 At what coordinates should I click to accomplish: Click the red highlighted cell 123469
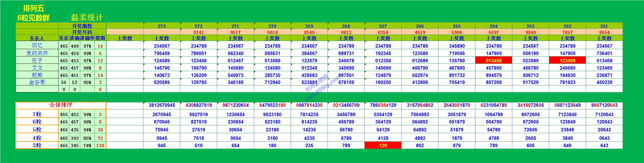point(567,61)
